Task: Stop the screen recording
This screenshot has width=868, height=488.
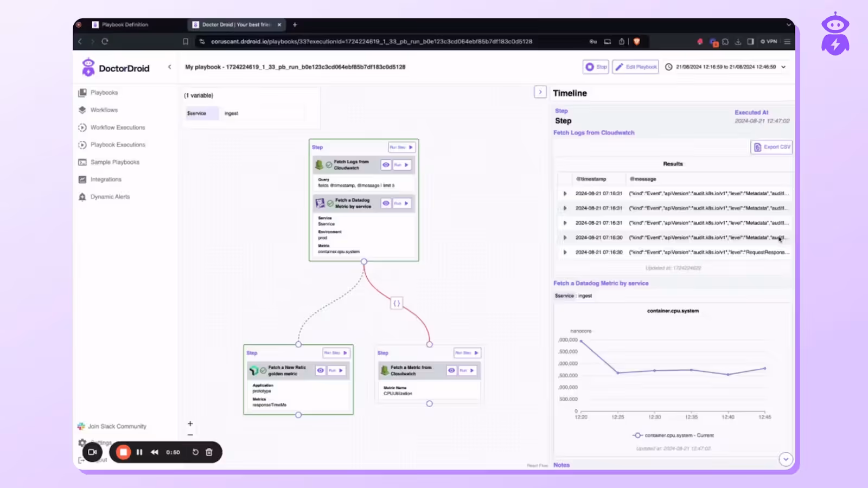Action: click(124, 452)
